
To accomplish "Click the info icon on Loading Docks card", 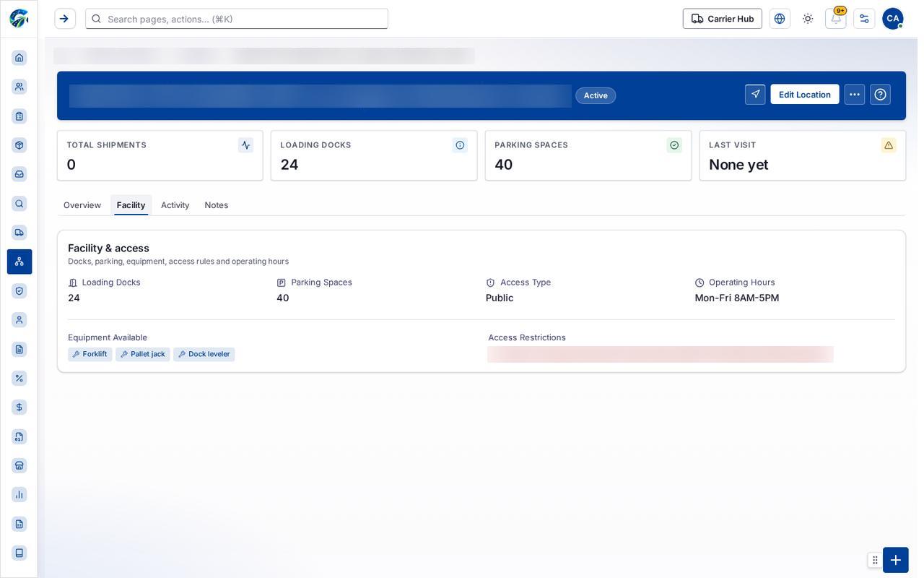I will [460, 145].
